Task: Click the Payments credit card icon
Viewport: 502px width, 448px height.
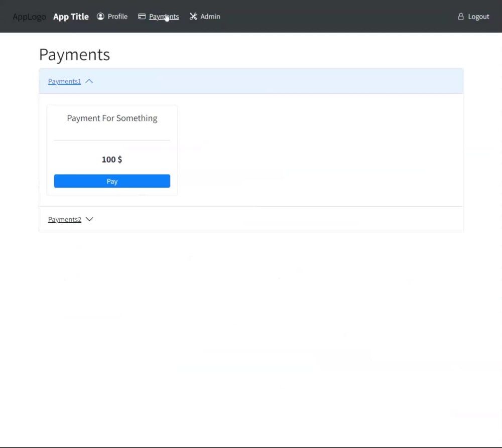Action: coord(142,17)
